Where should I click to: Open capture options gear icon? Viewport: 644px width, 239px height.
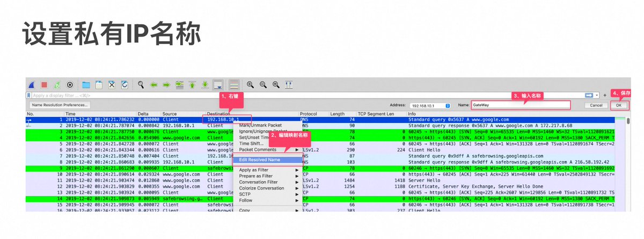click(70, 85)
